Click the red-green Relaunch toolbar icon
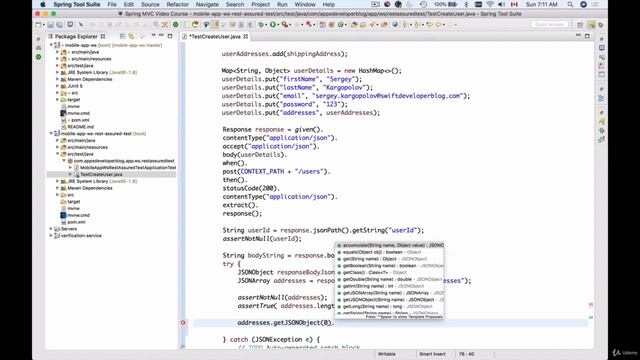 (196, 25)
